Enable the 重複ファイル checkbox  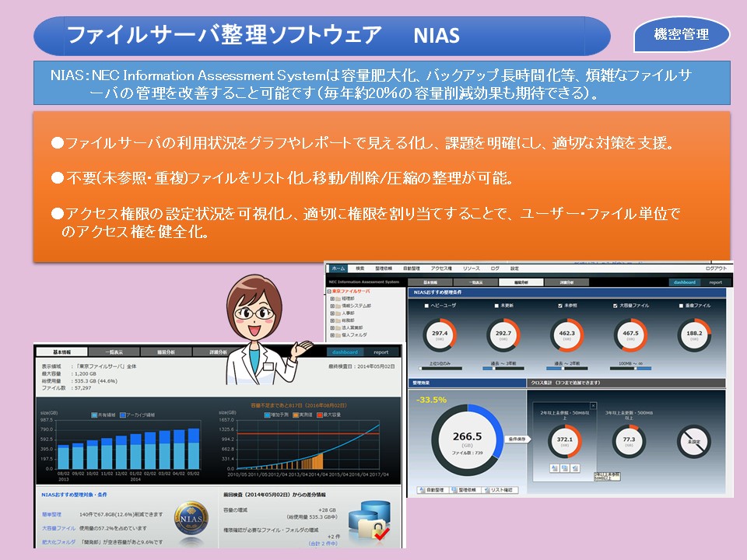click(x=682, y=306)
